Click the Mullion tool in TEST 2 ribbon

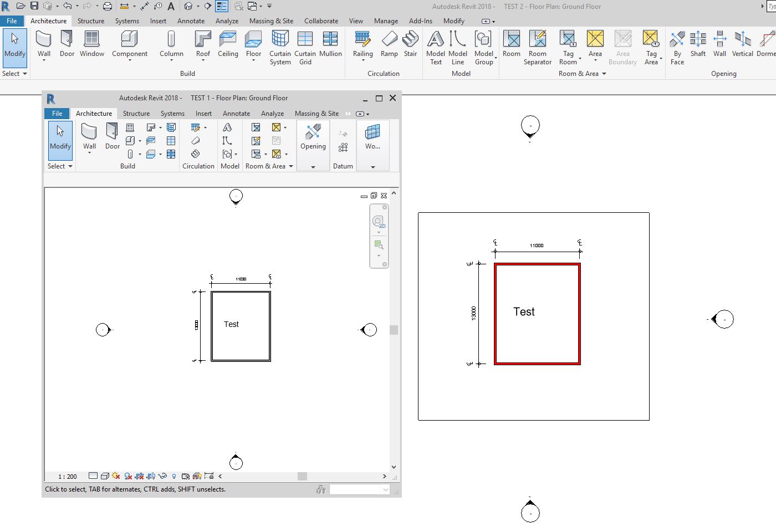(x=330, y=44)
